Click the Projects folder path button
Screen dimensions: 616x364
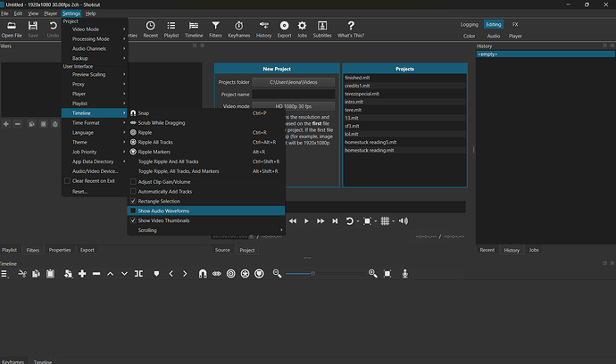(294, 82)
